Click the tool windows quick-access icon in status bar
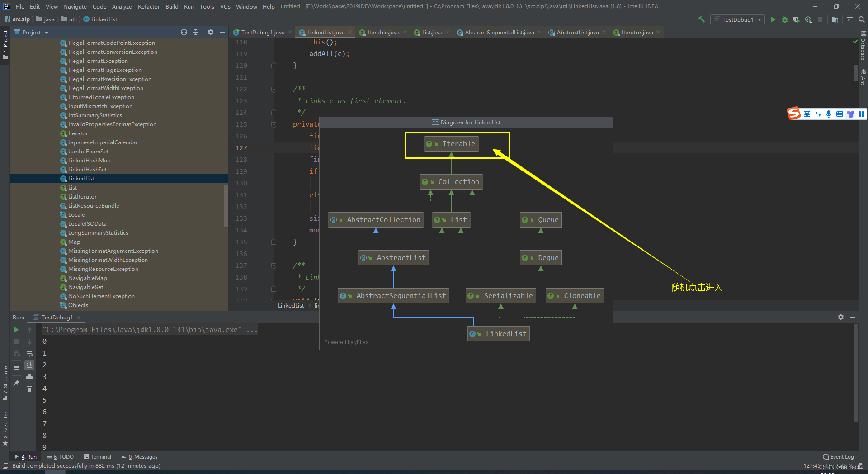This screenshot has height=474, width=868. pos(5,466)
